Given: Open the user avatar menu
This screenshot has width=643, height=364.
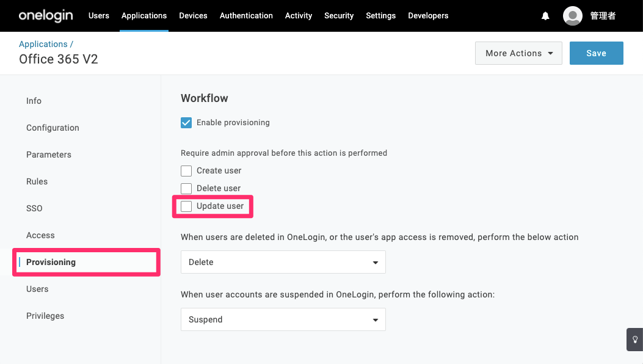Looking at the screenshot, I should pos(572,16).
